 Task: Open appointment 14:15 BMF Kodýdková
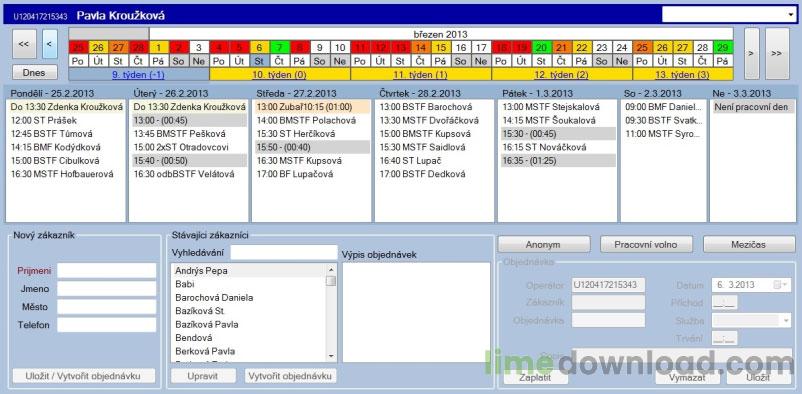coord(65,147)
